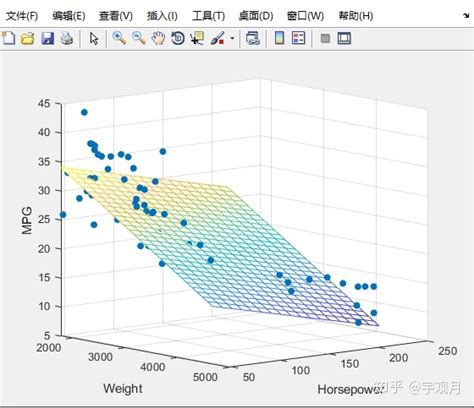
Task: Click the New Figure icon
Action: click(8, 38)
